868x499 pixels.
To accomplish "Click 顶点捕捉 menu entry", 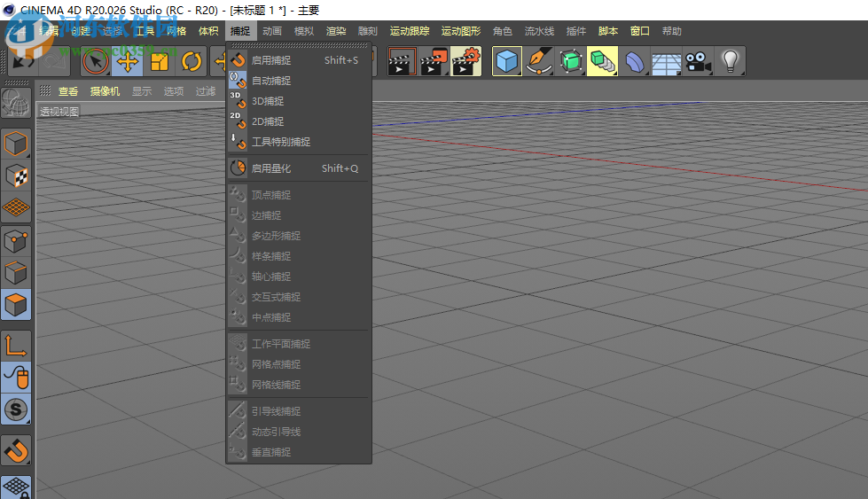I will [x=299, y=195].
